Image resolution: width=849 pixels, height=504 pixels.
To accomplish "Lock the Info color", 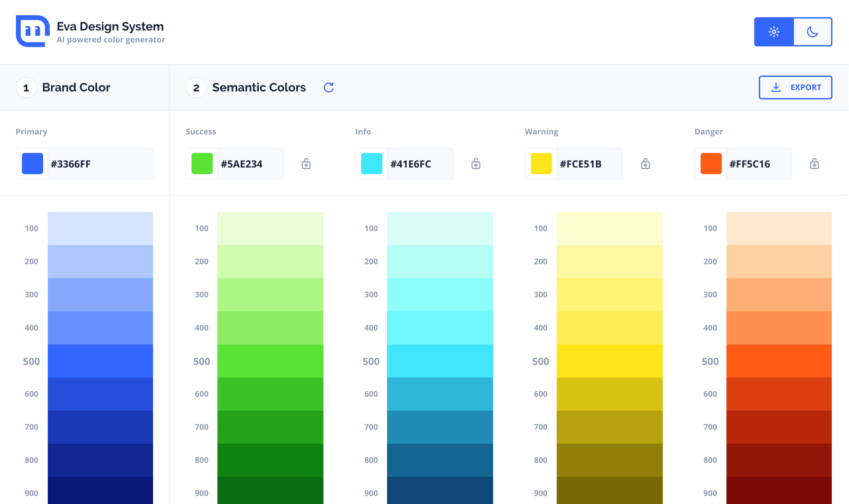I will (476, 164).
